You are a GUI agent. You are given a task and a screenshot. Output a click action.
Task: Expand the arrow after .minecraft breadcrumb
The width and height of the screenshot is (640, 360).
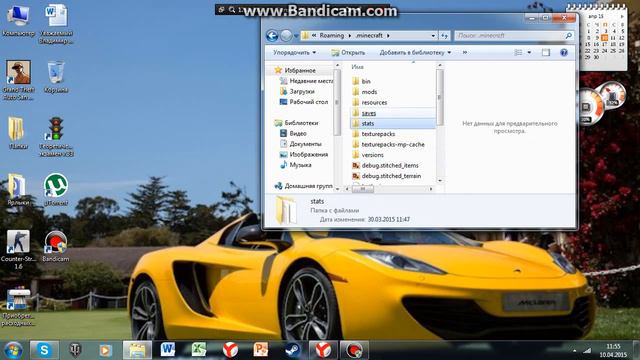coord(388,36)
